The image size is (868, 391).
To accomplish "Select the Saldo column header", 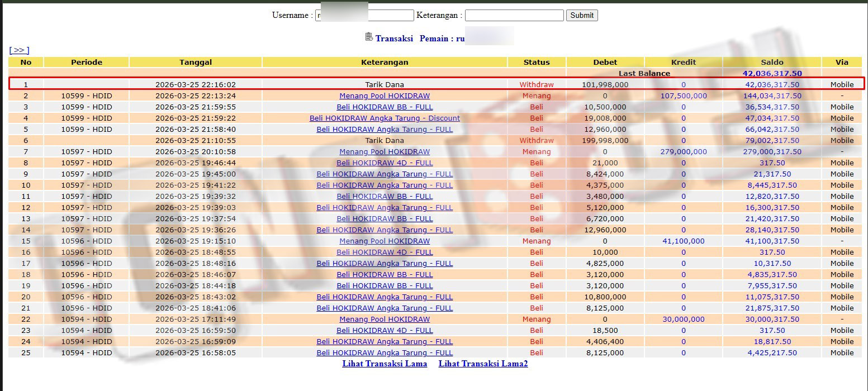I will 772,62.
